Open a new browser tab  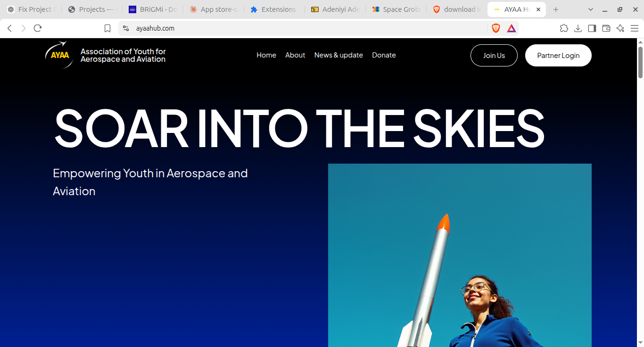click(x=556, y=9)
